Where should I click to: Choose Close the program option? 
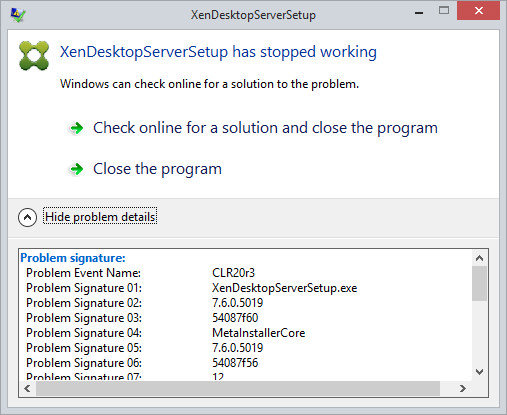coord(157,169)
